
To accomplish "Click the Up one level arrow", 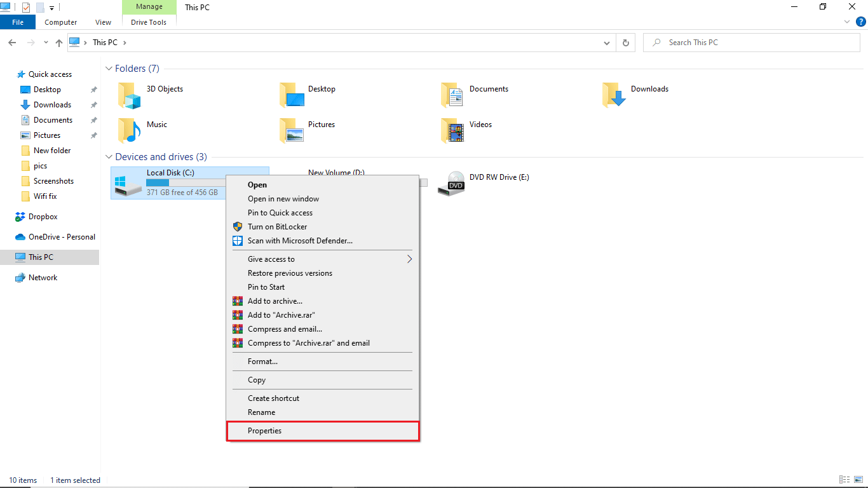I will coord(59,43).
